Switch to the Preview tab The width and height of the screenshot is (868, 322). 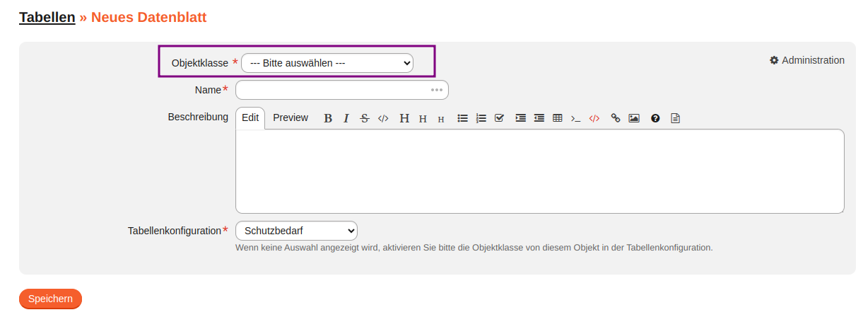coord(291,117)
